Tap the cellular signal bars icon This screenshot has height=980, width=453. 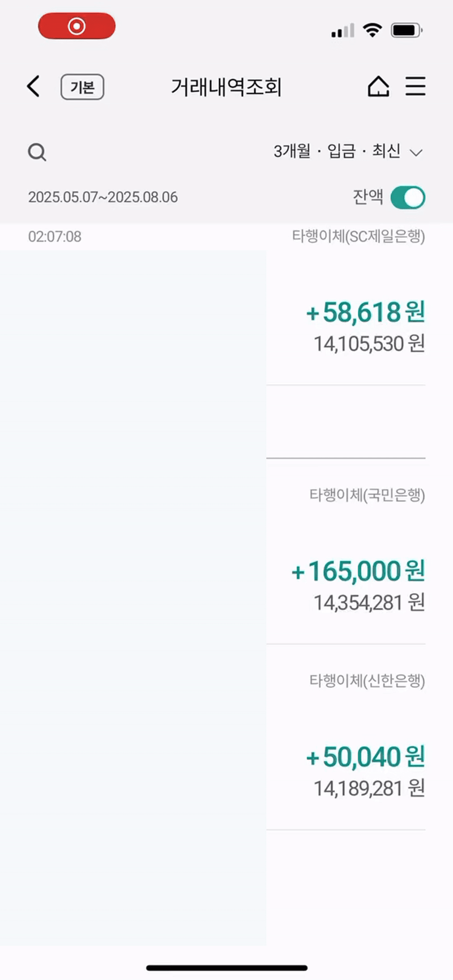(343, 31)
